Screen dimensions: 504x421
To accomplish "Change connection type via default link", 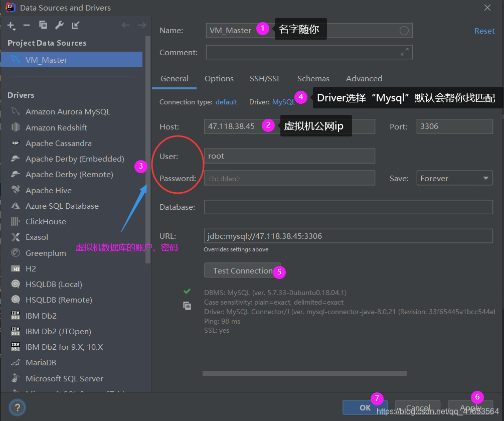I will click(226, 102).
